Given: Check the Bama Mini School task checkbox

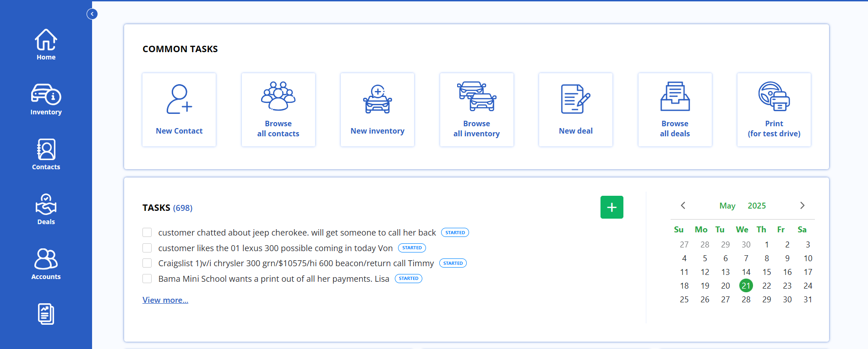Looking at the screenshot, I should [x=147, y=279].
